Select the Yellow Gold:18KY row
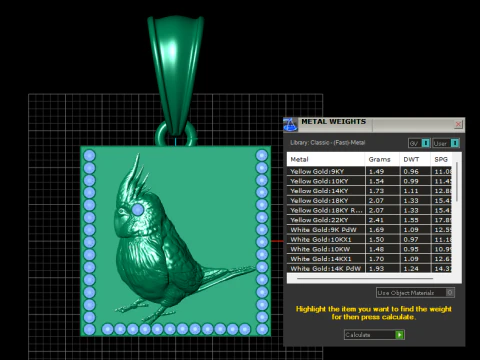Screen dimensions: 480x360 point(369,200)
